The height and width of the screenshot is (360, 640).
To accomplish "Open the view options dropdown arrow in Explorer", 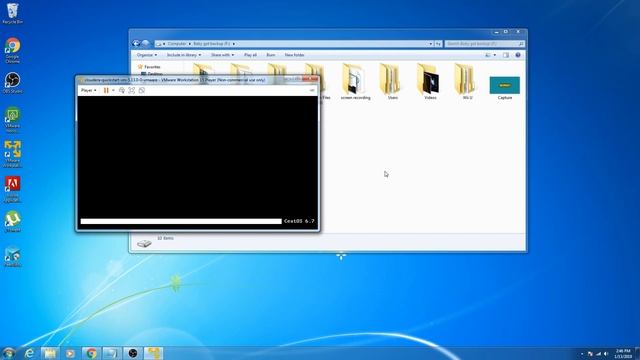I will [495, 55].
